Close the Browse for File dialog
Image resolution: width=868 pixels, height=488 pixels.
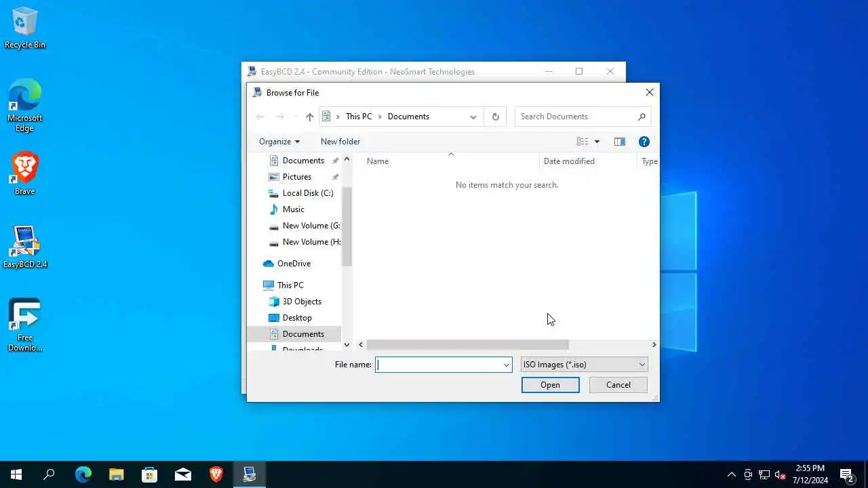pos(650,92)
